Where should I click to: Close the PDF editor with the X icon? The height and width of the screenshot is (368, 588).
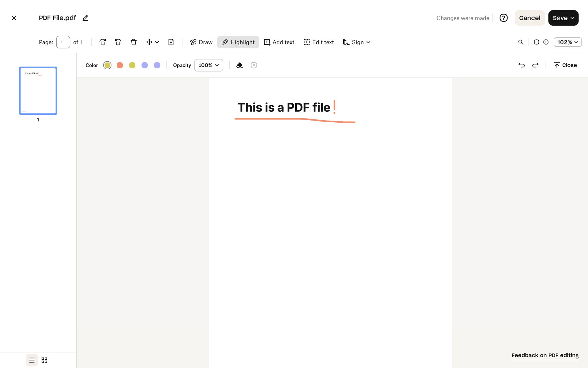(x=14, y=18)
